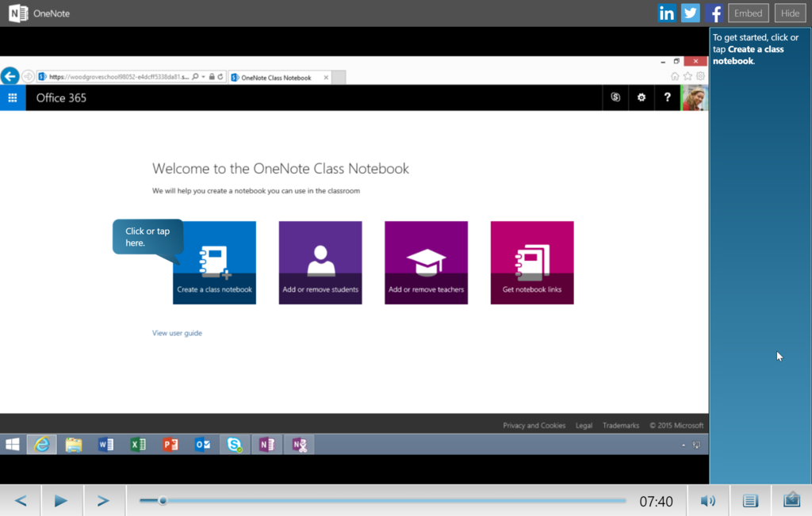Click the share mail icon in player
812x516 pixels.
(x=791, y=500)
